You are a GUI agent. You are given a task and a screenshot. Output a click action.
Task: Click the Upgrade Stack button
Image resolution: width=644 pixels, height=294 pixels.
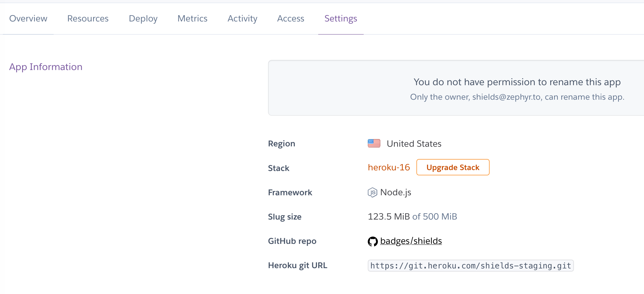tap(453, 168)
